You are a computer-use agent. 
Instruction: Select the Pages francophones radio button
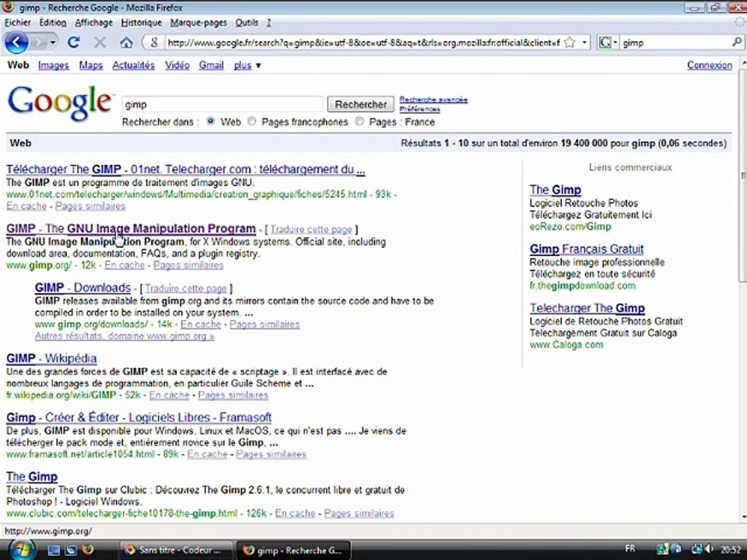(251, 121)
